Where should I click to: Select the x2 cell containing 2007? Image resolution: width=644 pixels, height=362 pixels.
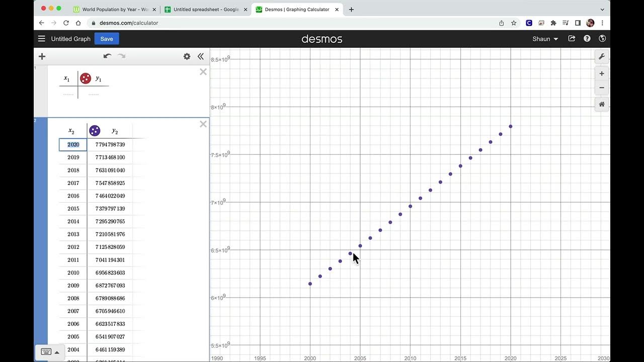click(x=73, y=311)
